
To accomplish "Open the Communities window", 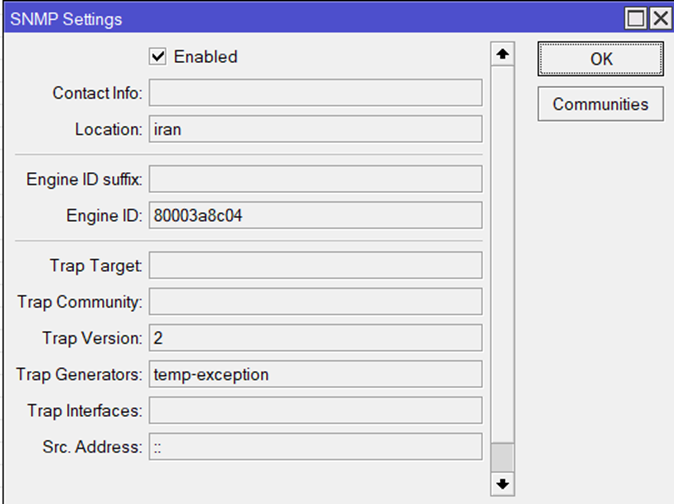I will tap(600, 104).
